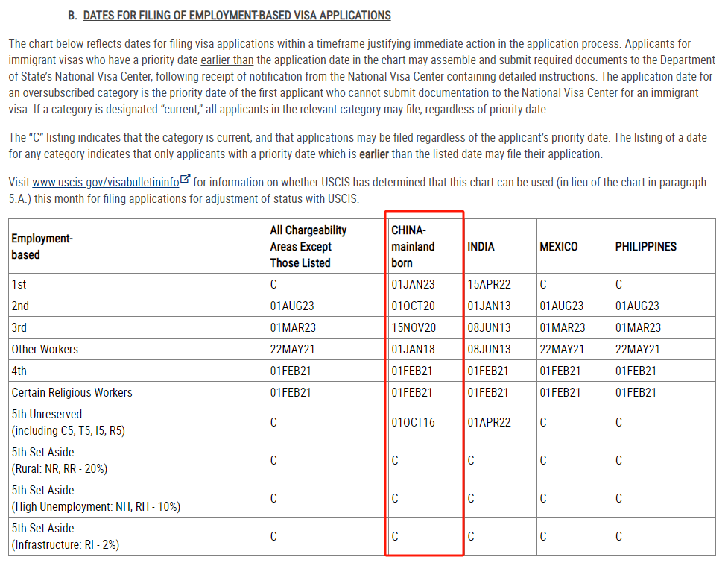Click the All Chargeability Areas header cell

(x=308, y=246)
